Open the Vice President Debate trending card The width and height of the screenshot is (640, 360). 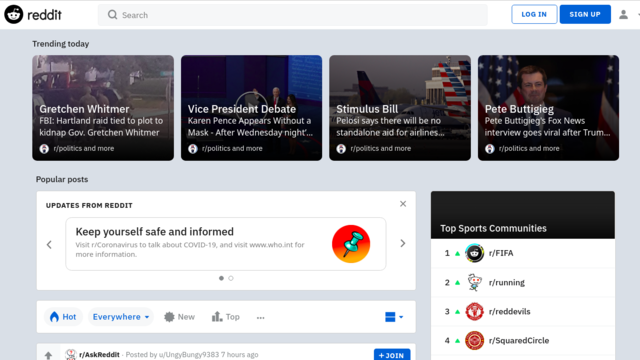251,108
